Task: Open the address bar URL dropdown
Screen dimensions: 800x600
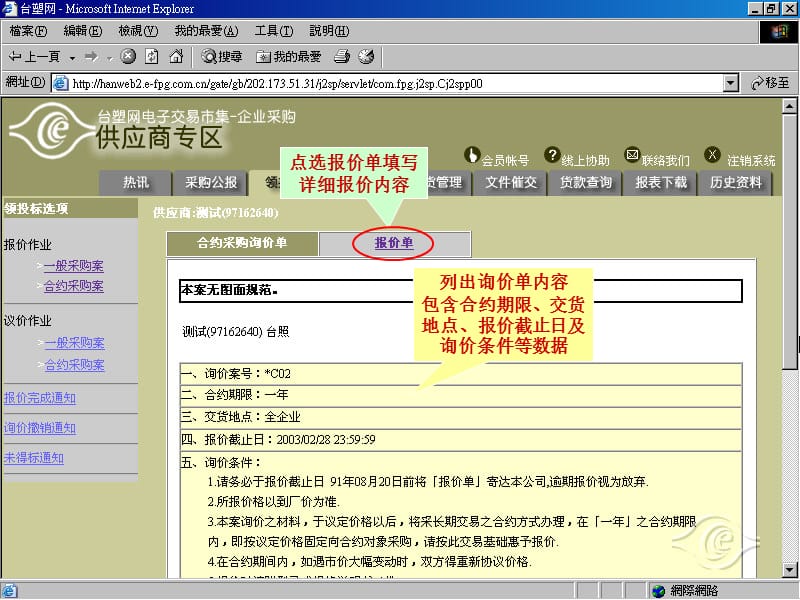Action: coord(731,83)
